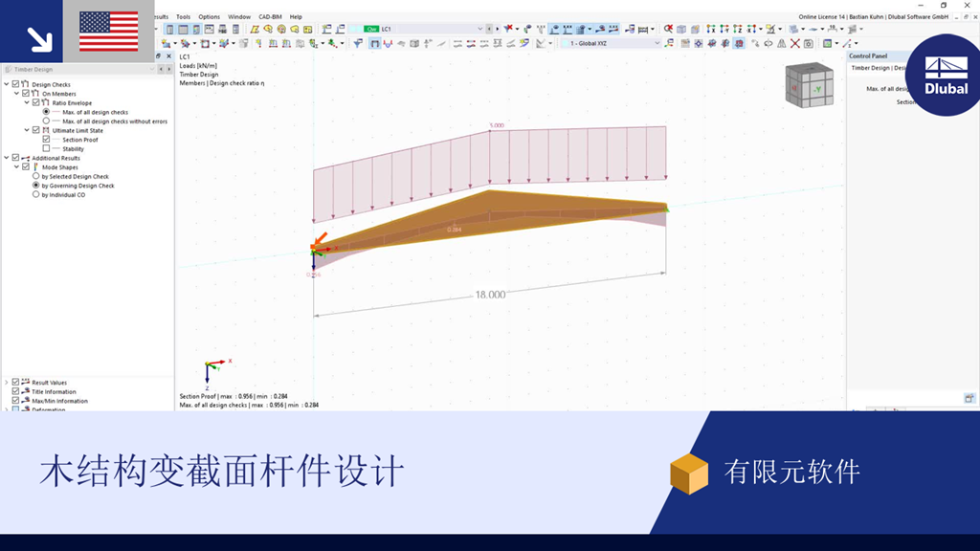Click the deformation shape icon in toolbar
The width and height of the screenshot is (980, 551).
coord(388,43)
